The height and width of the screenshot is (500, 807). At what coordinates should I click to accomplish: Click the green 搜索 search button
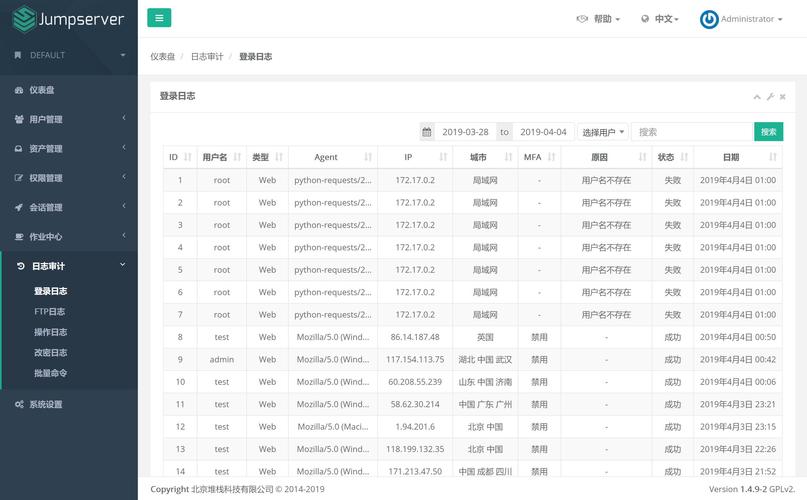pyautogui.click(x=768, y=132)
